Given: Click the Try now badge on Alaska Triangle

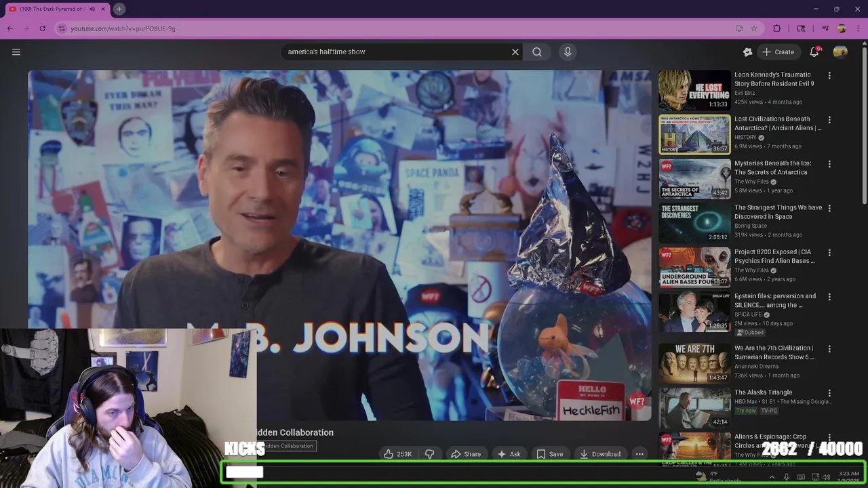Looking at the screenshot, I should (x=746, y=410).
